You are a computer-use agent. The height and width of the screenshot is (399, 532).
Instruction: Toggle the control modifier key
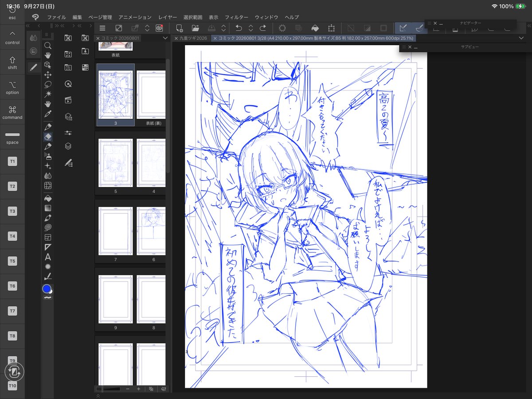[x=12, y=38]
